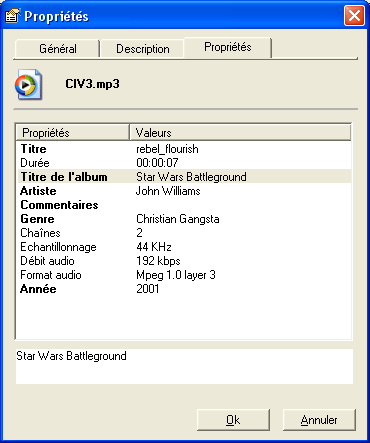Click the 192 kbps bitrate value
Viewport: 370px width, 443px height.
pyautogui.click(x=158, y=261)
